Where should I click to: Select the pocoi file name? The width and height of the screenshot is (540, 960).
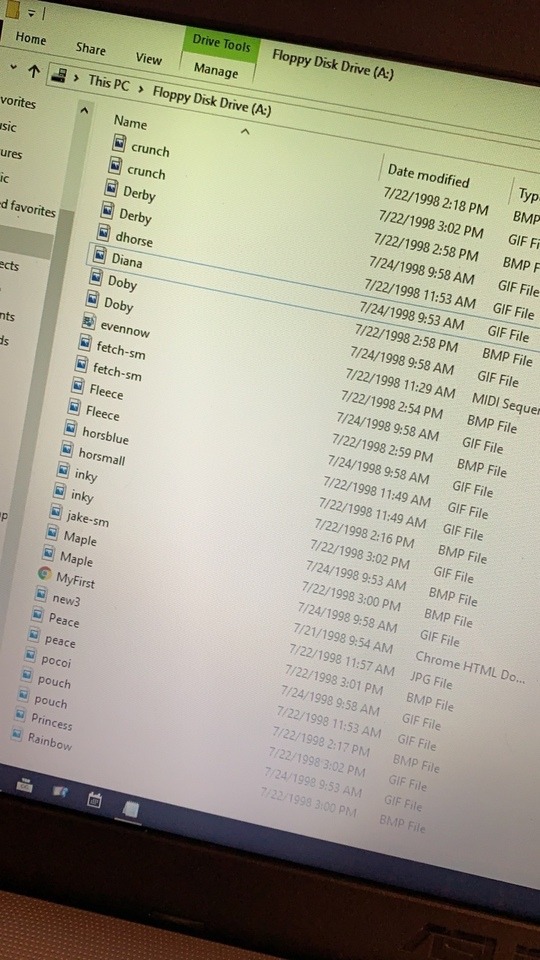tap(56, 661)
